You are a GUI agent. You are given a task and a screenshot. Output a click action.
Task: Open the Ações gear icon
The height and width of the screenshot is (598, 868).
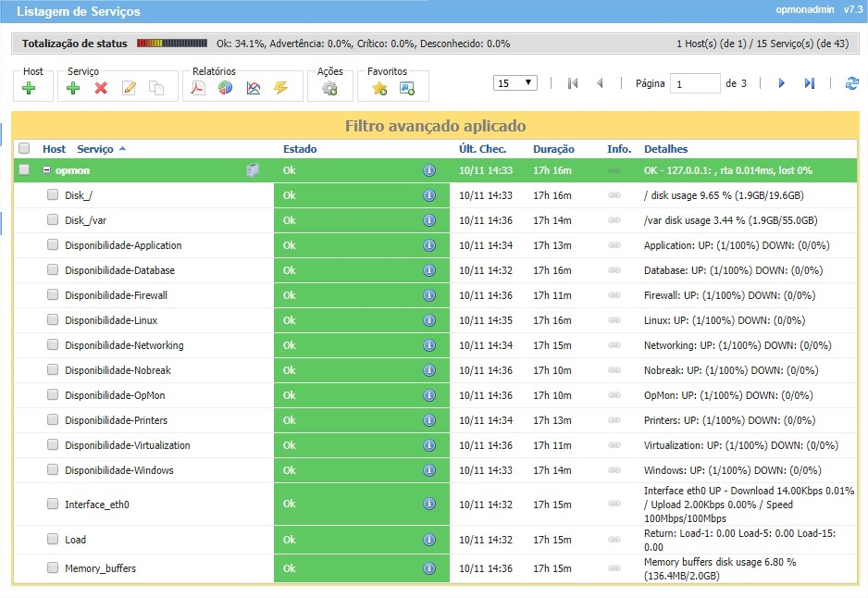pyautogui.click(x=329, y=88)
